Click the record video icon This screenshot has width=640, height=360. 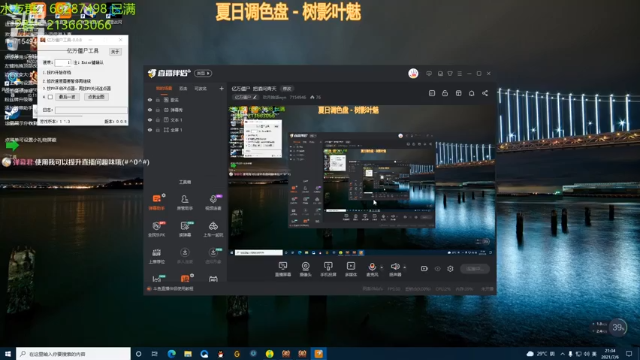click(x=424, y=269)
